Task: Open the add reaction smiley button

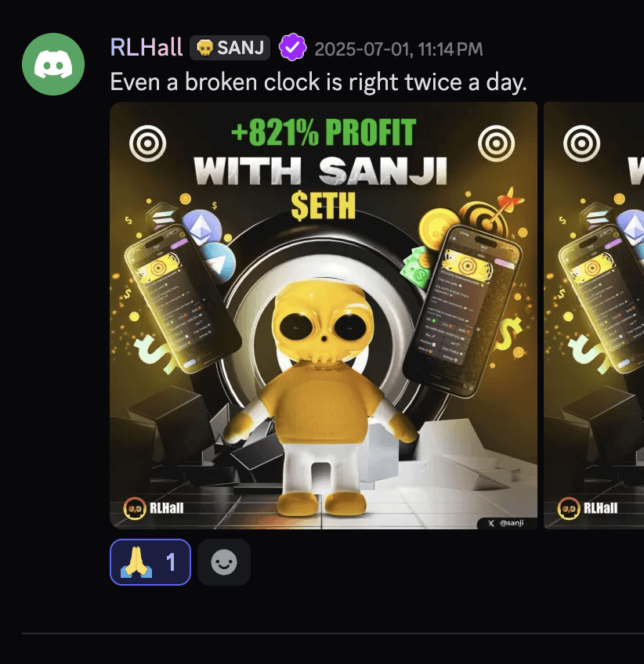Action: point(224,562)
